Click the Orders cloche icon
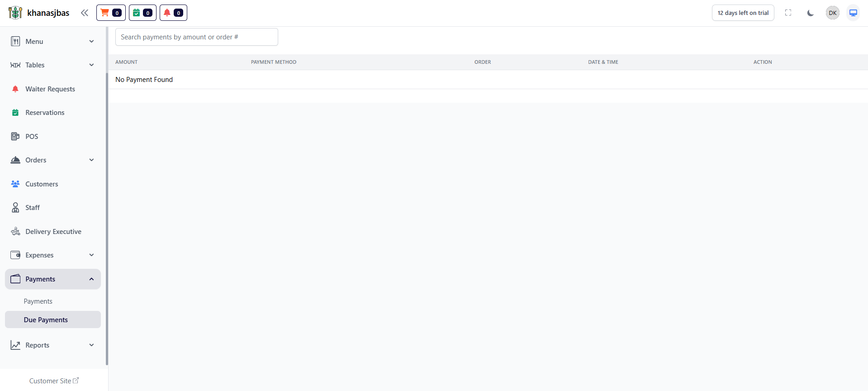The image size is (868, 391). tap(15, 160)
